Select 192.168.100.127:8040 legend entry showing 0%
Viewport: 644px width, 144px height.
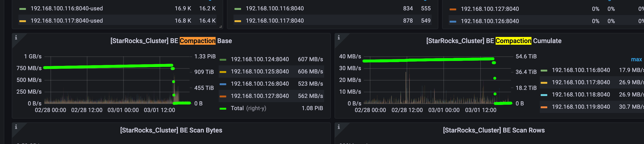[490, 9]
